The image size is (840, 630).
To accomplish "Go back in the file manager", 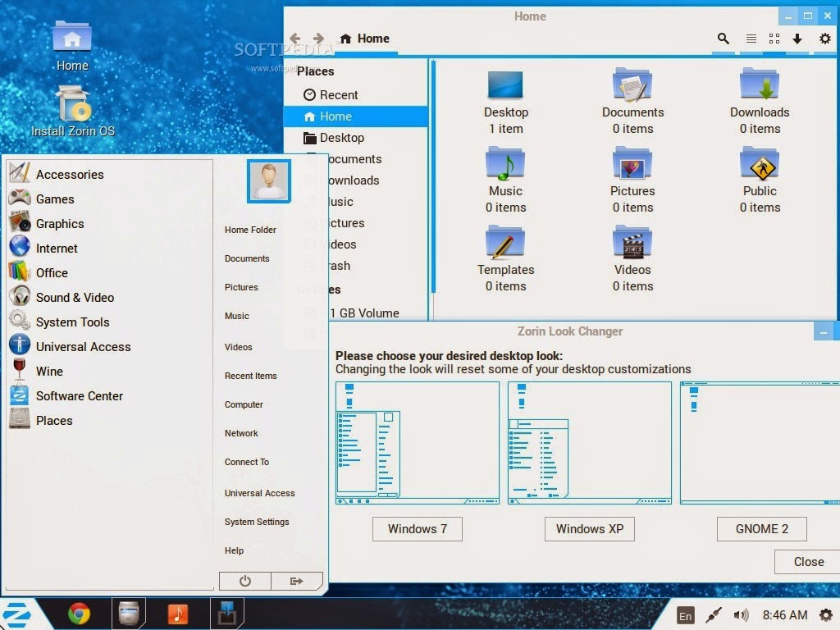I will (x=294, y=39).
